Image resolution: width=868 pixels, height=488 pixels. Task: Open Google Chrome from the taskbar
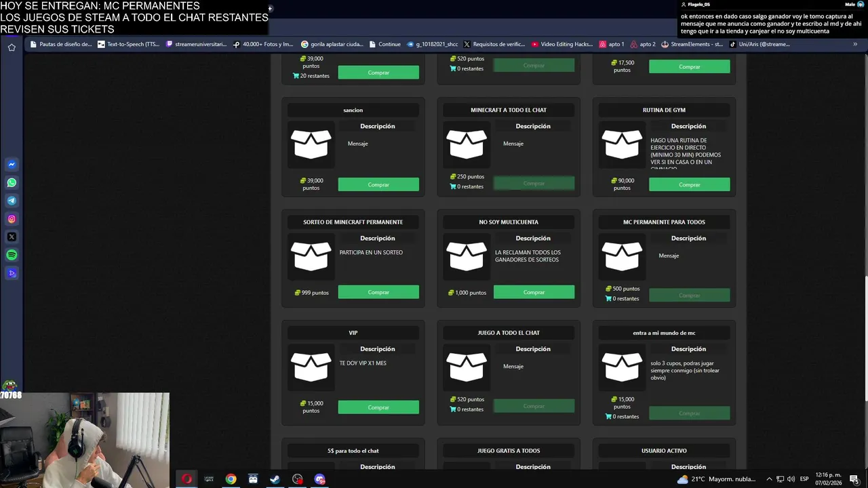click(231, 479)
